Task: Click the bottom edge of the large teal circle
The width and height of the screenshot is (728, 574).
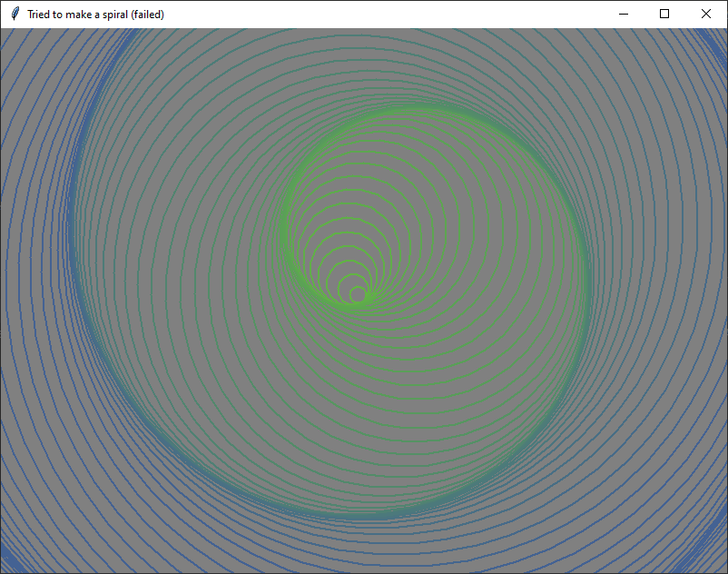Action: (363, 515)
